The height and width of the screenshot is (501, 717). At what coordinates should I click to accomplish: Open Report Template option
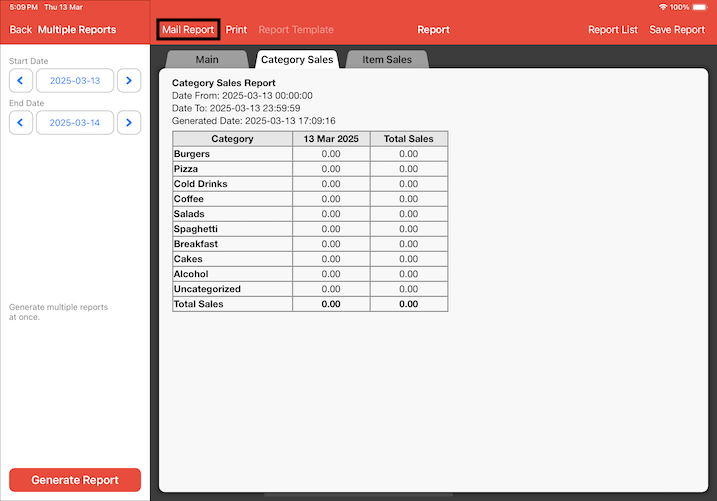point(296,30)
